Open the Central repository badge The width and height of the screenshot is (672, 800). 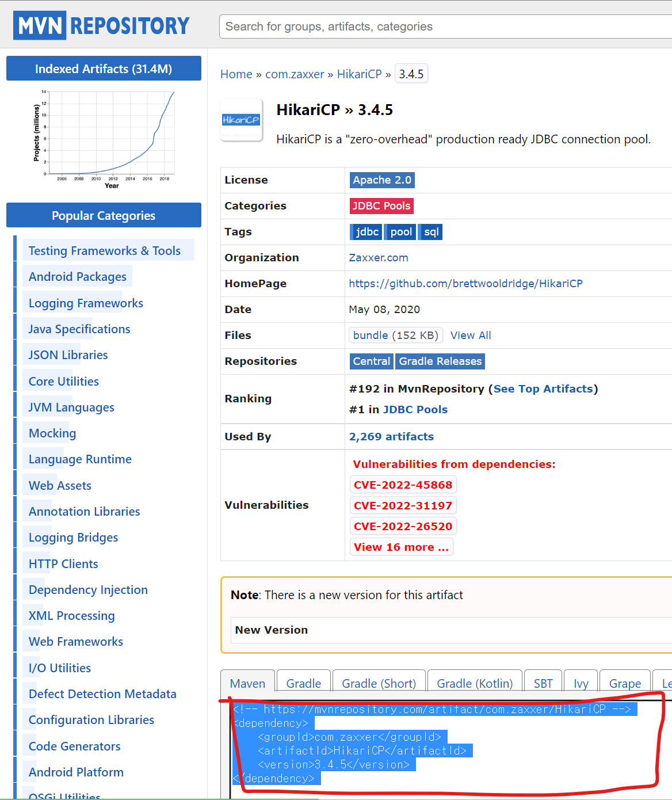(x=371, y=361)
